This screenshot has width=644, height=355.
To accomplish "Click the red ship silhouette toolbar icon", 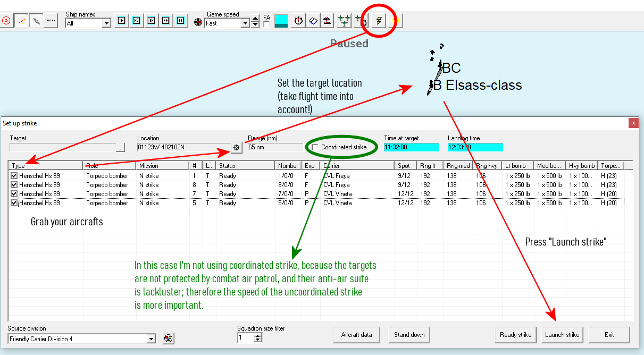I will click(x=327, y=21).
